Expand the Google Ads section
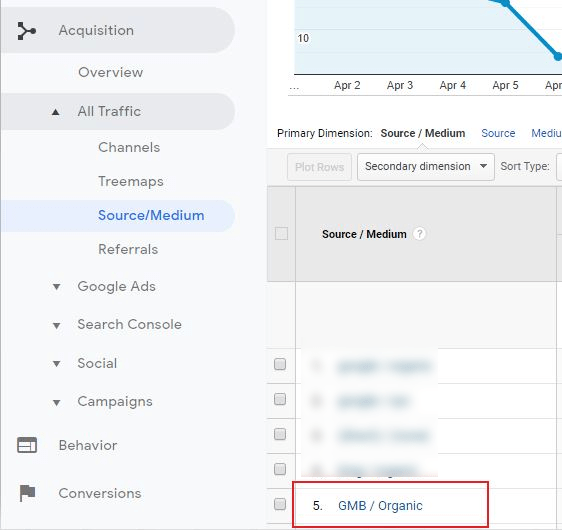This screenshot has height=530, width=562. pyautogui.click(x=56, y=287)
